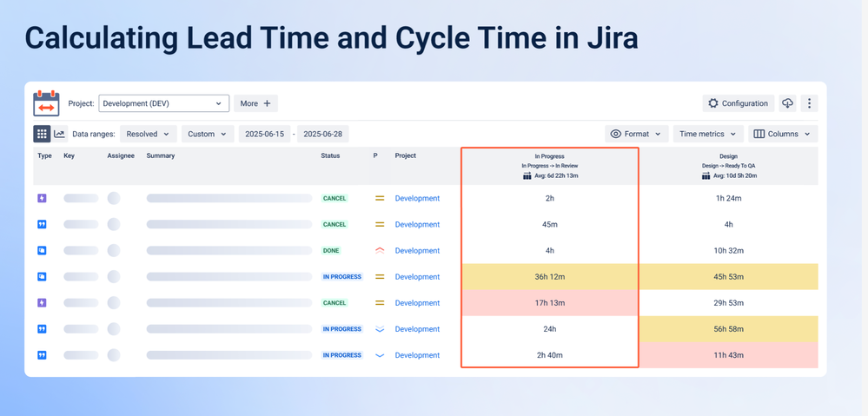Click the CANCEL badge in the 17h 13m row
Image resolution: width=868 pixels, height=416 pixels.
335,302
